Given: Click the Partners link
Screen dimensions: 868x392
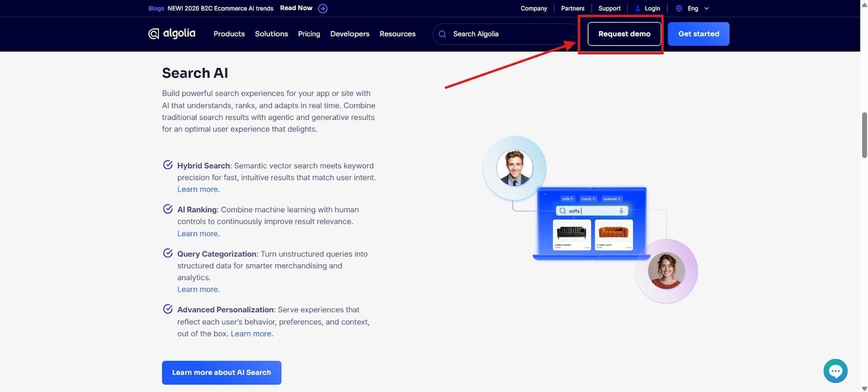Looking at the screenshot, I should [x=572, y=8].
